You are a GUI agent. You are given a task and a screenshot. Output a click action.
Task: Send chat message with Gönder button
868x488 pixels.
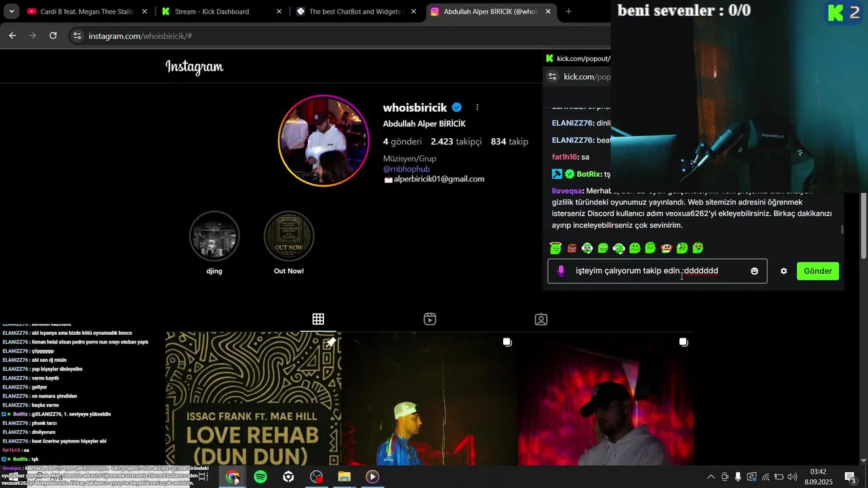click(818, 271)
